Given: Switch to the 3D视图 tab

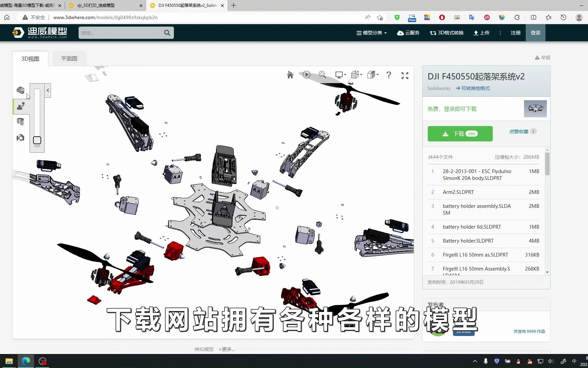Looking at the screenshot, I should click(30, 59).
